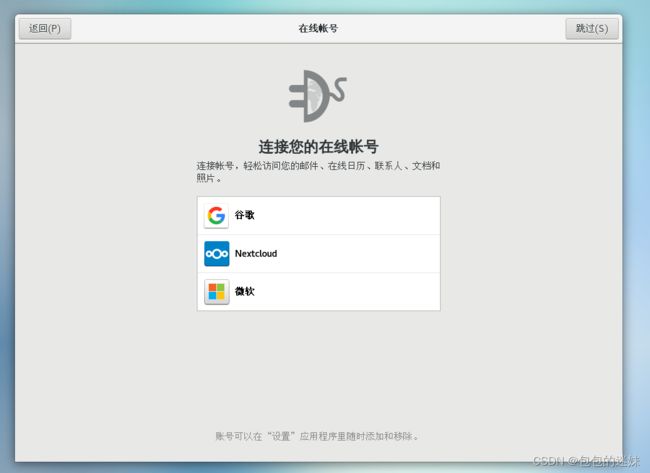Screen dimensions: 650x473
Task: Click the online accounts plug icon
Action: (x=318, y=96)
